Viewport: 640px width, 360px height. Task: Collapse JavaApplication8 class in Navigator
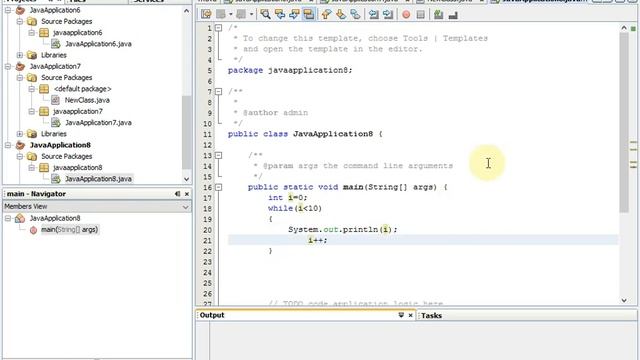coord(8,218)
